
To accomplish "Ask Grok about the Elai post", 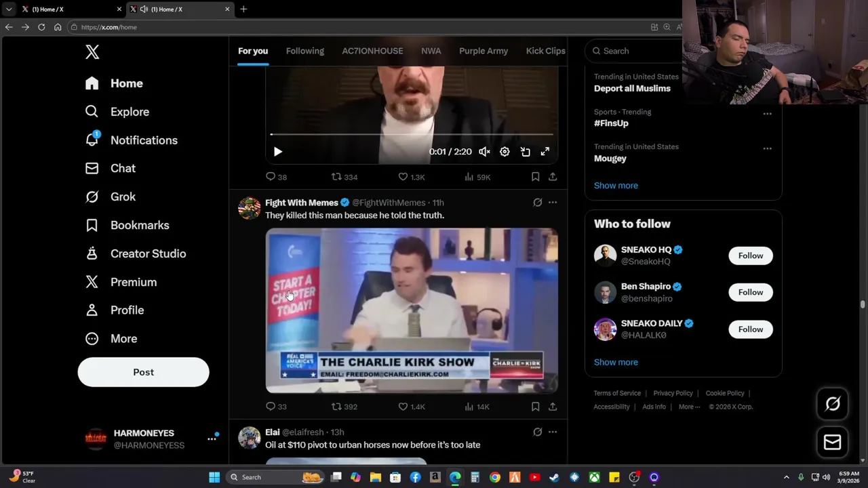I will [537, 432].
